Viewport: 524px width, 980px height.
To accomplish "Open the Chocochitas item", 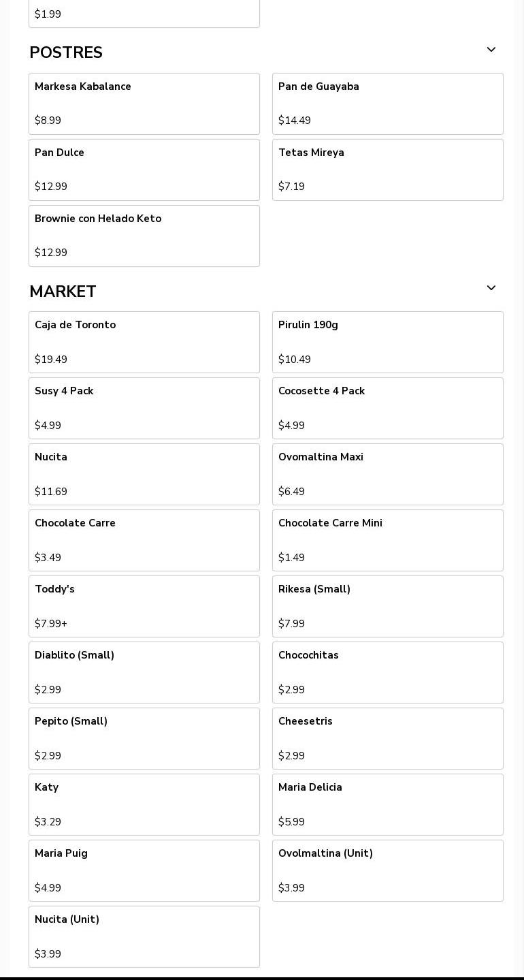I will [x=387, y=672].
